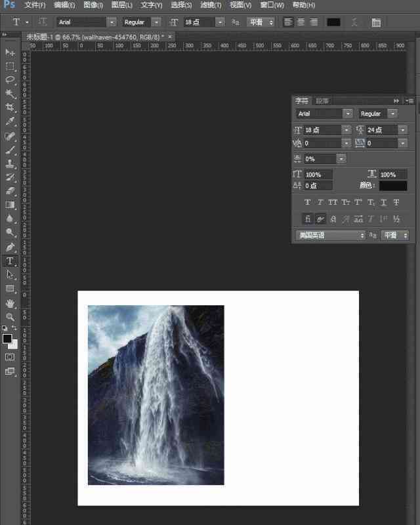Reset default foreground and background colors
420x525 pixels.
[x=5, y=328]
